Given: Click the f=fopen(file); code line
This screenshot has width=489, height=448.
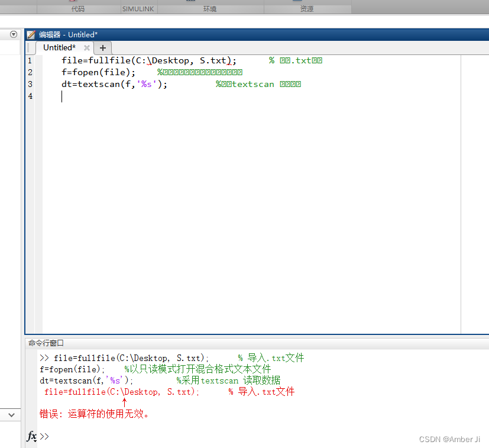Looking at the screenshot, I should click(x=99, y=72).
